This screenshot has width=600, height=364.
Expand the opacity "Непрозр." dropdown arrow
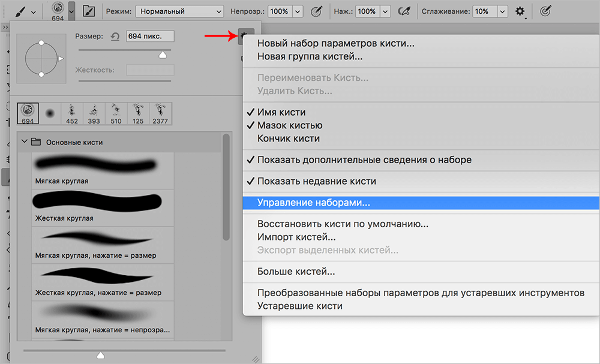click(x=298, y=11)
